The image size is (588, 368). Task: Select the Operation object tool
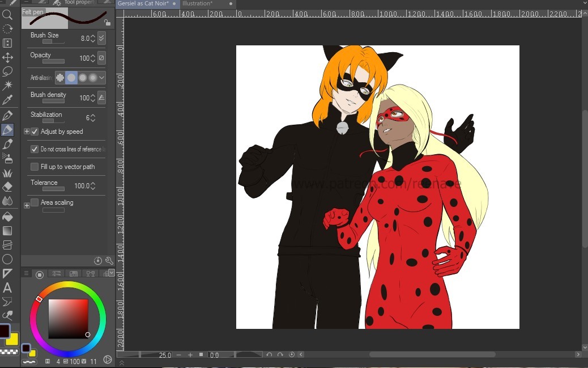pos(7,43)
